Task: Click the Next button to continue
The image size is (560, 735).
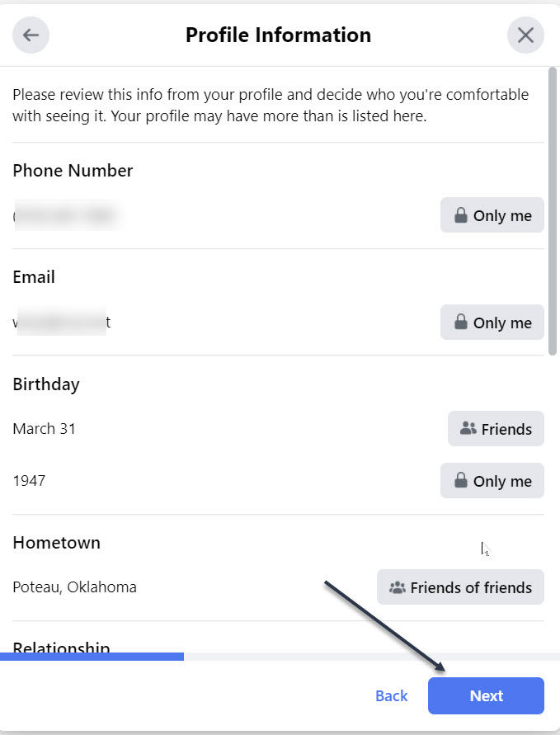Action: 486,695
